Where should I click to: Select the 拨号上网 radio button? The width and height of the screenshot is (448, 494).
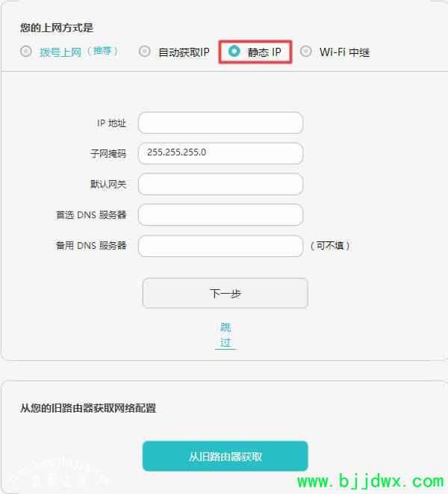click(26, 51)
